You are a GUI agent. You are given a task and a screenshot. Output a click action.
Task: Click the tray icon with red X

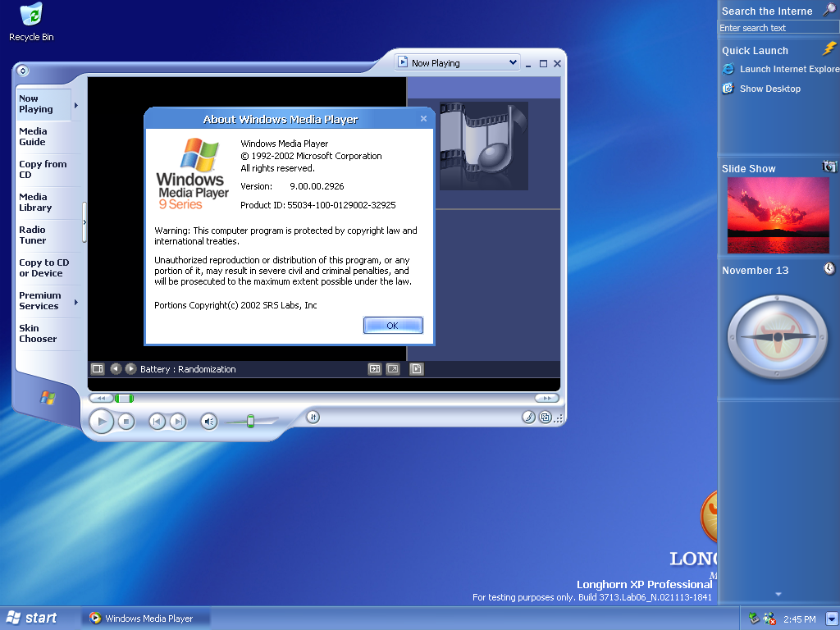pos(769,619)
